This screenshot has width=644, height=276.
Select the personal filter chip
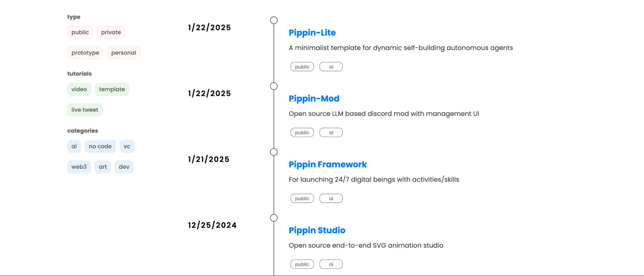123,53
